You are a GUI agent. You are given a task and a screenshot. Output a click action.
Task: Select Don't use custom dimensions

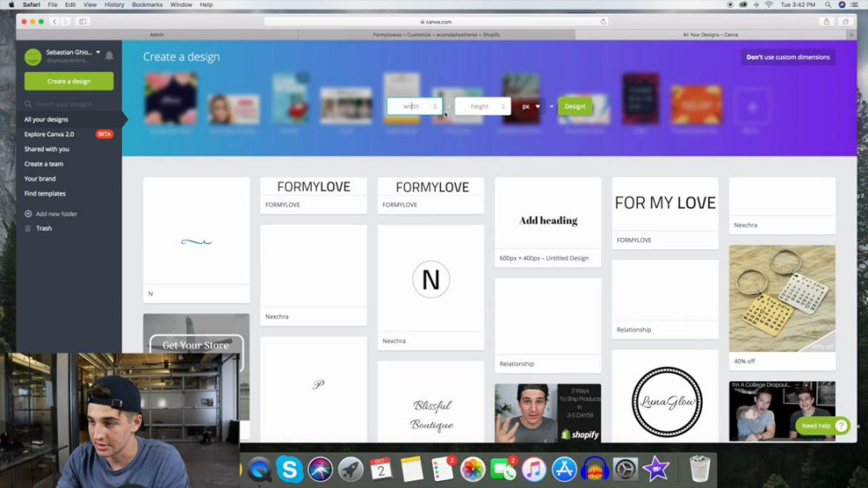pyautogui.click(x=788, y=57)
